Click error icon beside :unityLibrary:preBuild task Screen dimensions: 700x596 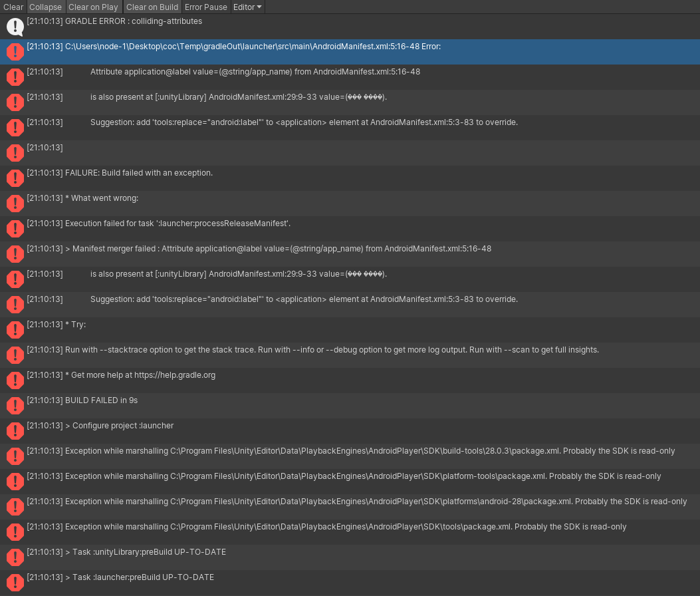[x=15, y=557]
